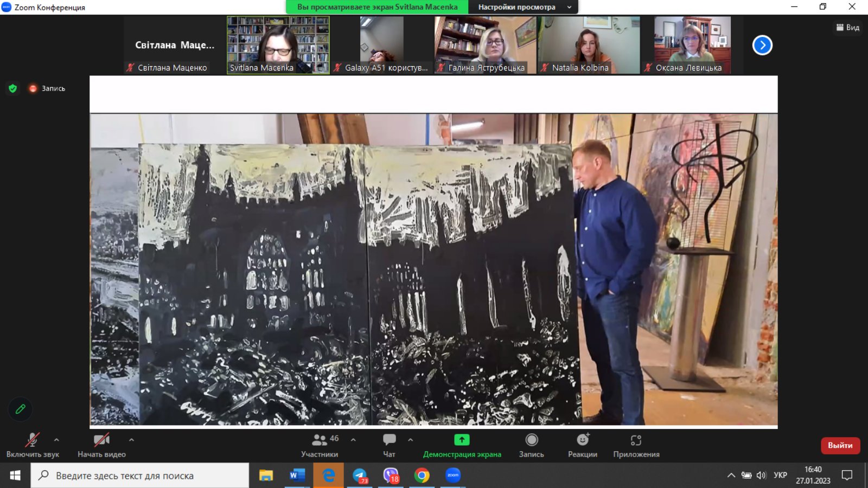Open Google Chrome from the taskbar
Viewport: 868px width, 488px height.
click(422, 476)
